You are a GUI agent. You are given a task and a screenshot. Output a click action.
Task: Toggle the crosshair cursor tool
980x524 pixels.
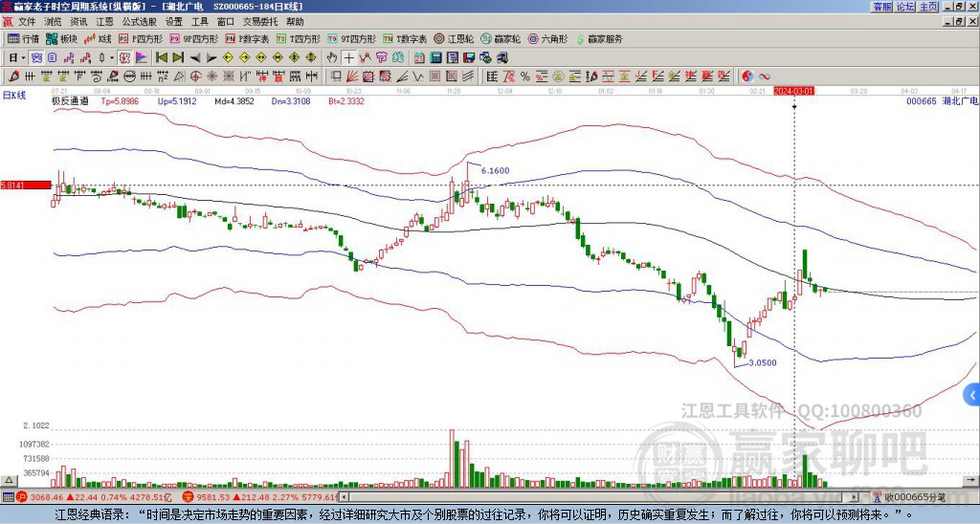pos(348,58)
